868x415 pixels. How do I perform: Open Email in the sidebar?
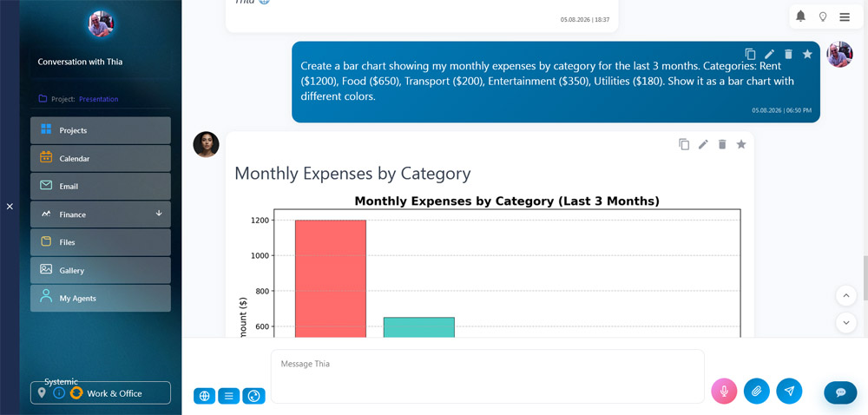(100, 187)
